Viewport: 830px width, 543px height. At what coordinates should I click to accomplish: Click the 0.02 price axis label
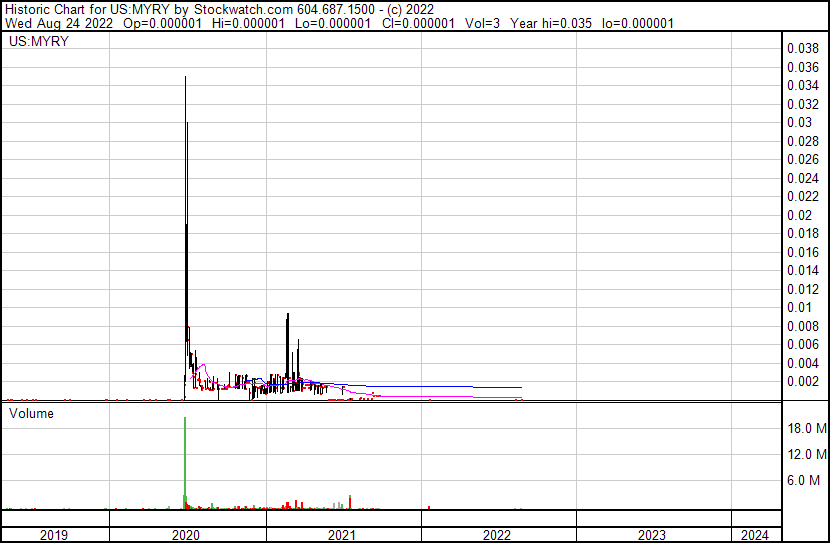800,215
